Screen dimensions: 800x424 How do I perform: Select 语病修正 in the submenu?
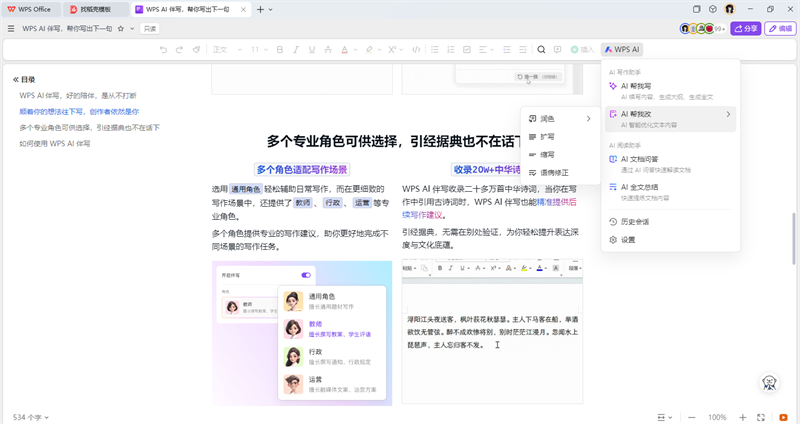pos(560,173)
